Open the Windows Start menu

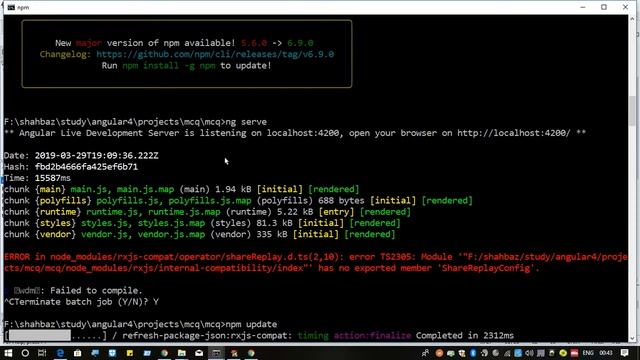[8, 353]
